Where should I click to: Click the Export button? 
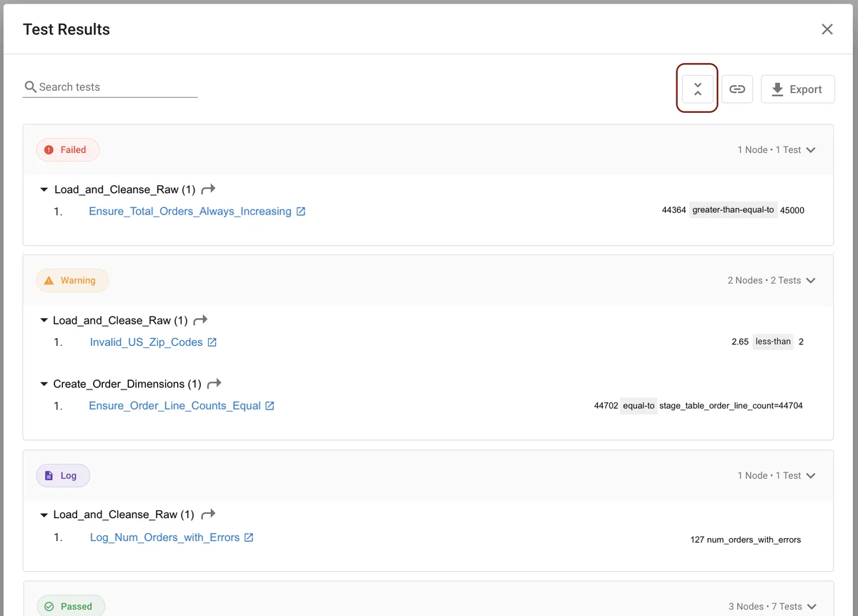pos(797,89)
